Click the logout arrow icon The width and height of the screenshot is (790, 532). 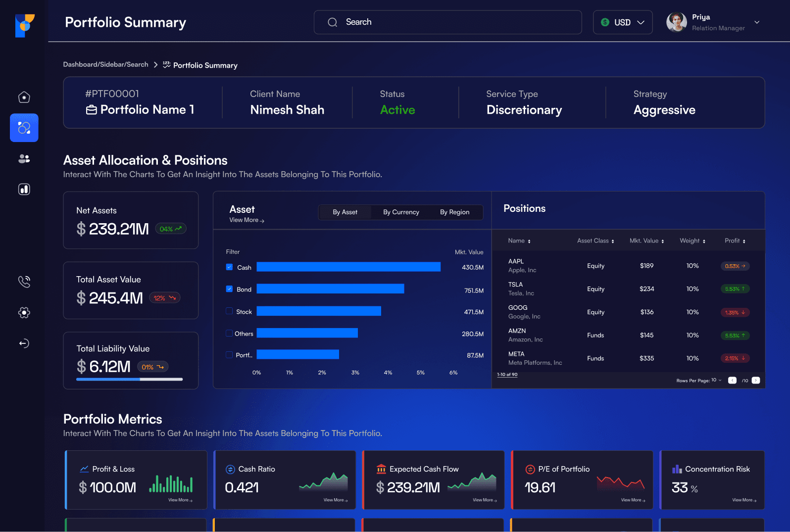[24, 343]
